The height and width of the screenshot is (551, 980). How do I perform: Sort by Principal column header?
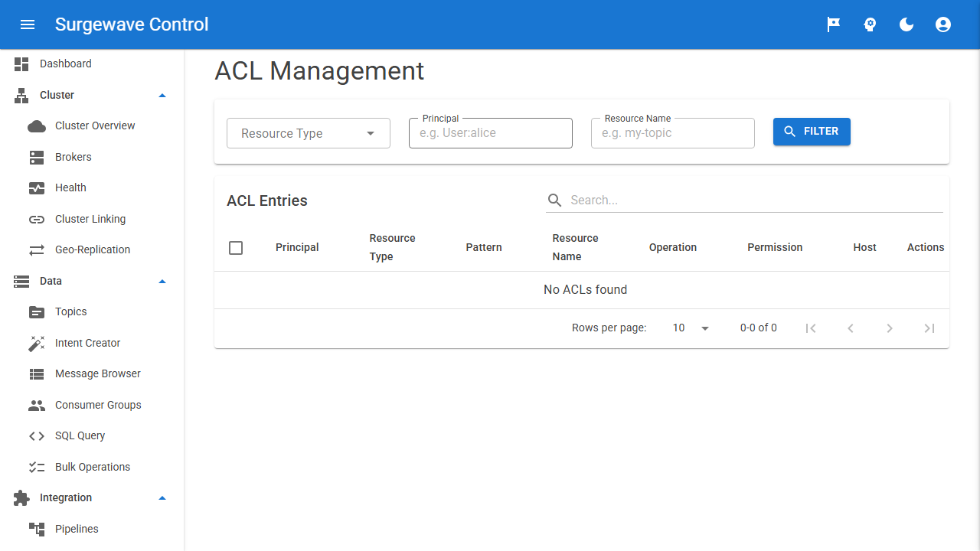297,247
